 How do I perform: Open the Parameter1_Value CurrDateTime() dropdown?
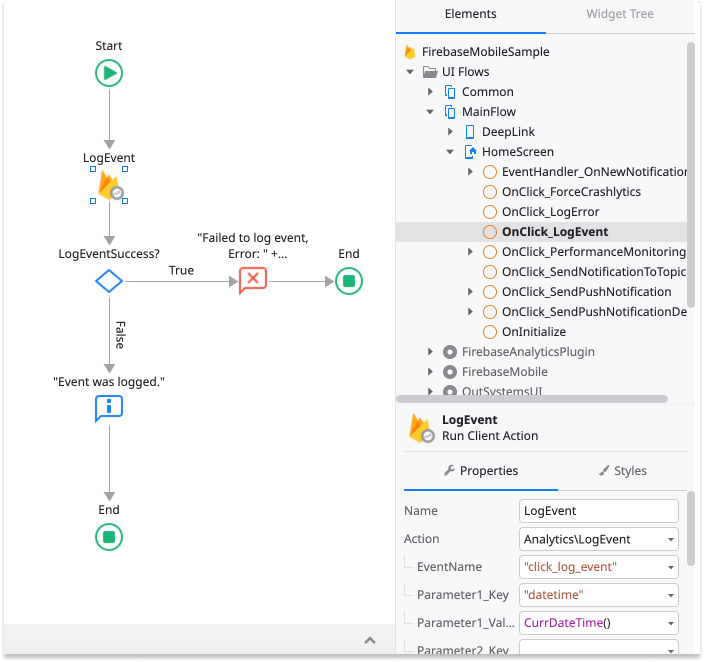[671, 623]
